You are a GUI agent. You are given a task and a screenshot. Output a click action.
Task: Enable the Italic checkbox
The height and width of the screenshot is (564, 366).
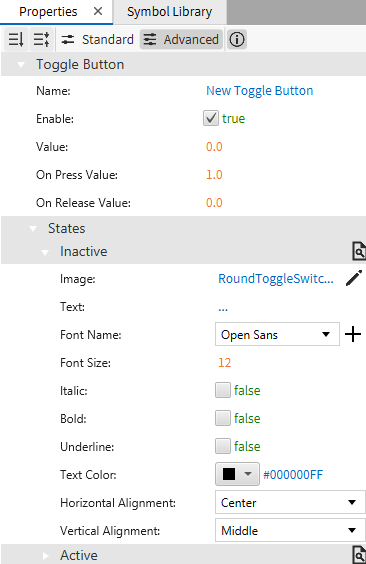[x=223, y=390]
